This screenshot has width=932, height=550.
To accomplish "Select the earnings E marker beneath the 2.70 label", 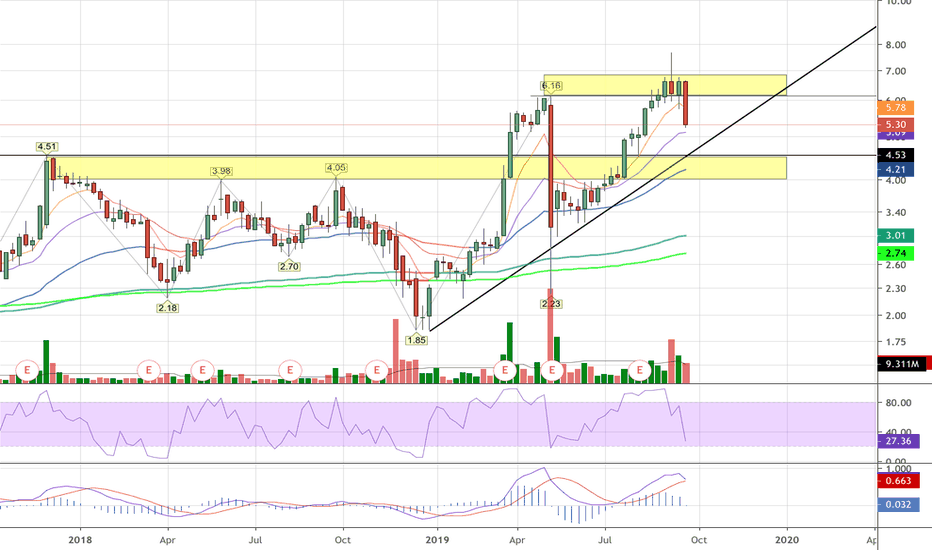I will pos(290,370).
